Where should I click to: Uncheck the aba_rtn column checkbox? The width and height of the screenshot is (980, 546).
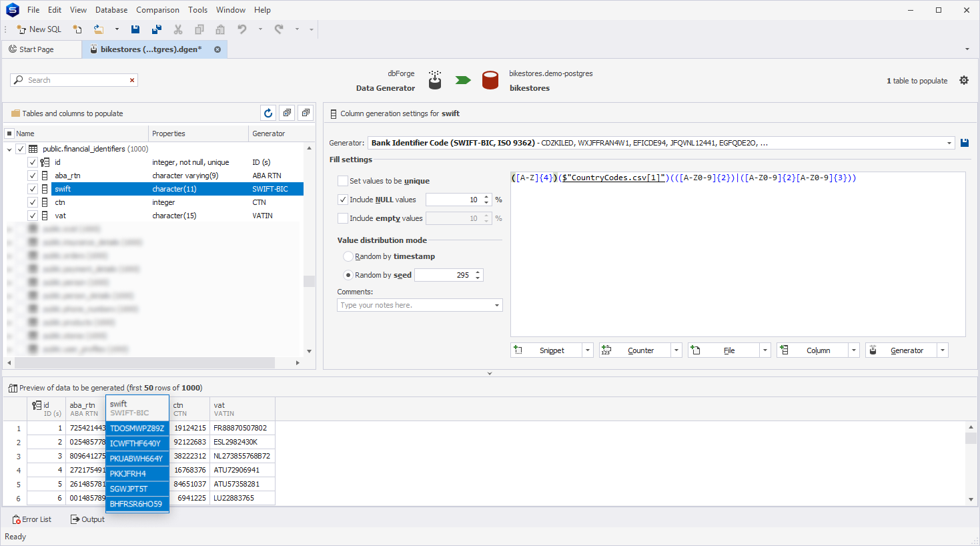32,176
